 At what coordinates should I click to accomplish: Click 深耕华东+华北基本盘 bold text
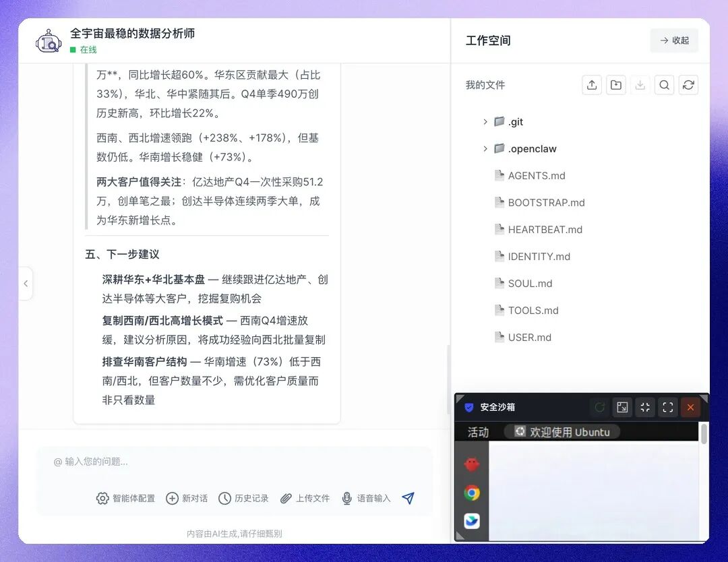(153, 280)
